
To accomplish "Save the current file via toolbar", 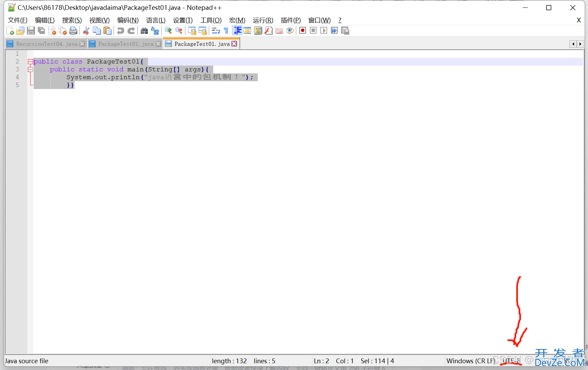I will click(31, 31).
